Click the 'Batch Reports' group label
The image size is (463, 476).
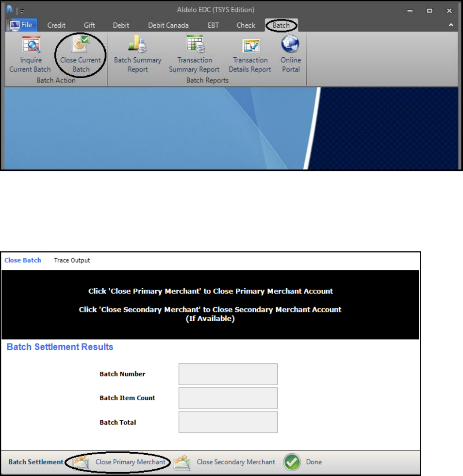click(x=207, y=80)
